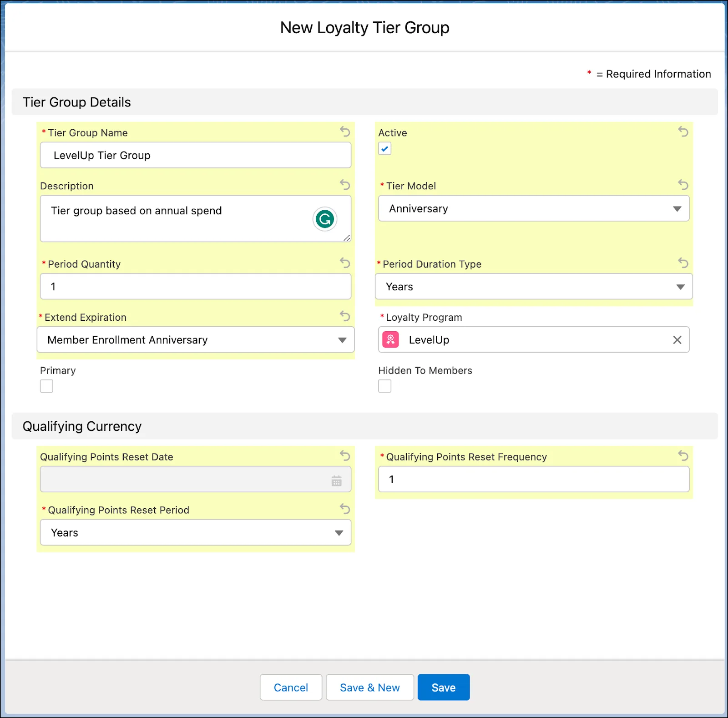This screenshot has width=728, height=718.
Task: Remove the LevelUp loyalty program selection
Action: 677,339
